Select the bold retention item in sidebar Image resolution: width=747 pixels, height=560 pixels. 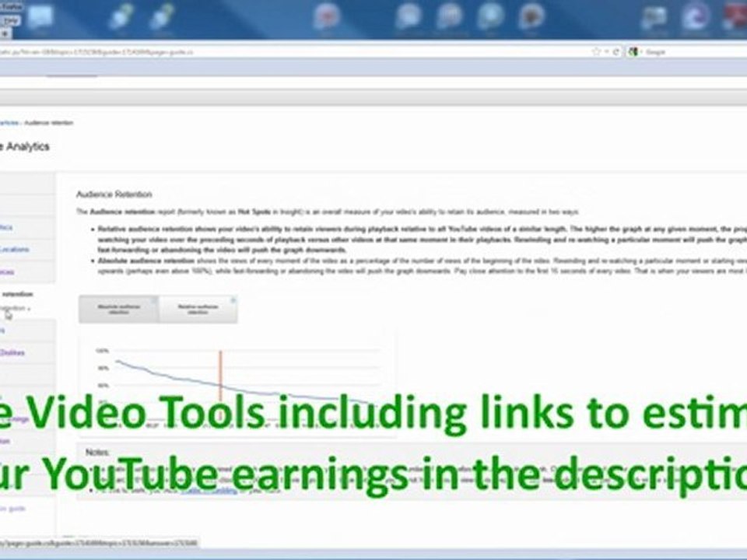17,294
